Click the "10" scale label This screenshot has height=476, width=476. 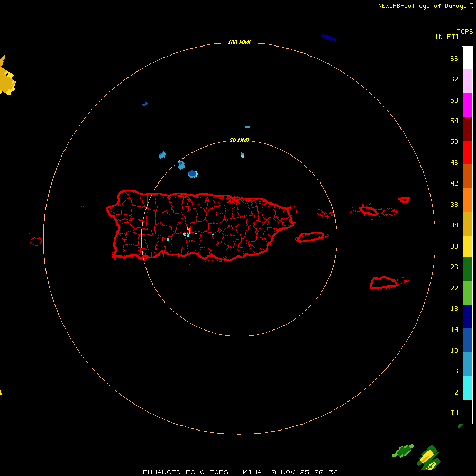[454, 350]
